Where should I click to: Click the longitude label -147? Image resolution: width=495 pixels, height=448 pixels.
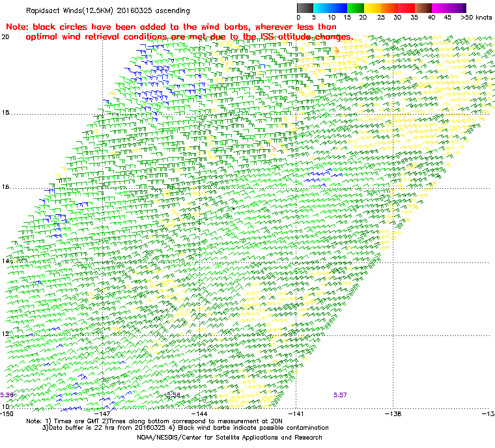[x=103, y=413]
